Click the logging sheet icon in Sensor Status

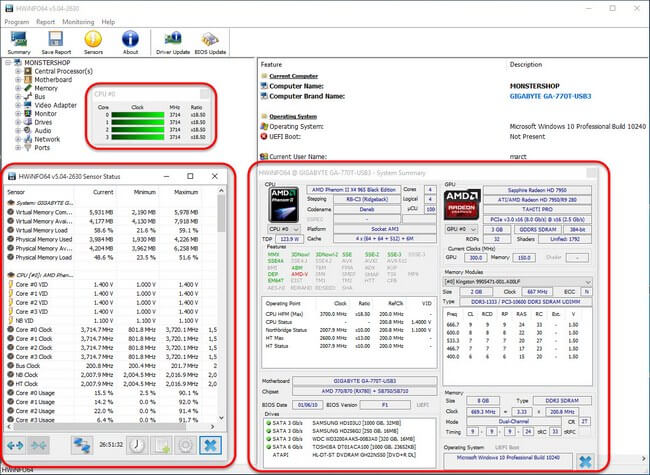tap(161, 446)
